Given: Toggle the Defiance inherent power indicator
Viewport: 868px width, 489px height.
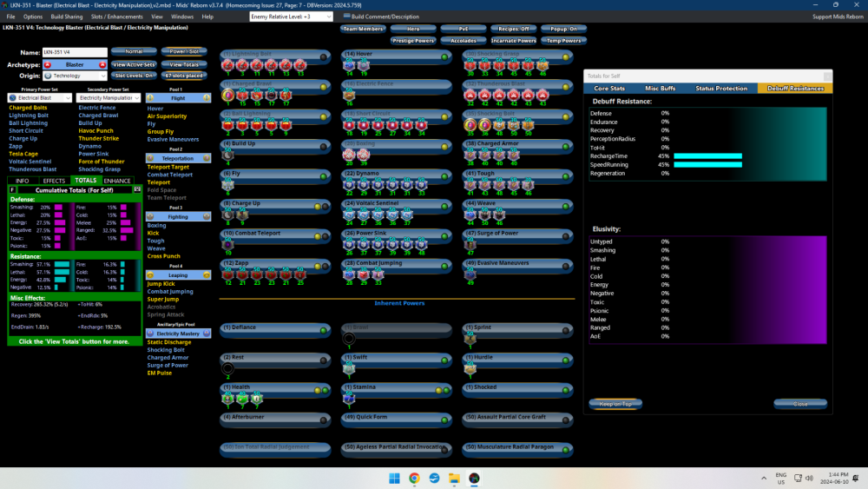Looking at the screenshot, I should pos(324,331).
